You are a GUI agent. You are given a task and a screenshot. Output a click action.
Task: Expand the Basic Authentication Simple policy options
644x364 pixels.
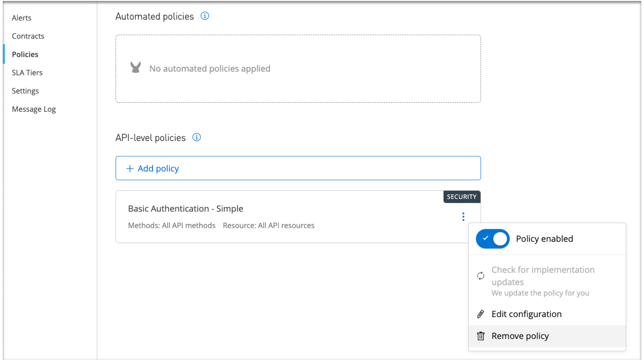point(463,216)
